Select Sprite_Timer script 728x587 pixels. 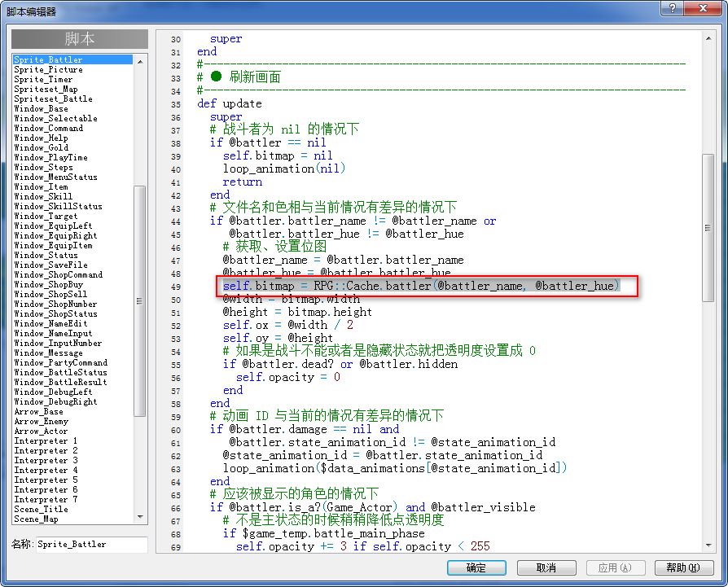(x=43, y=79)
